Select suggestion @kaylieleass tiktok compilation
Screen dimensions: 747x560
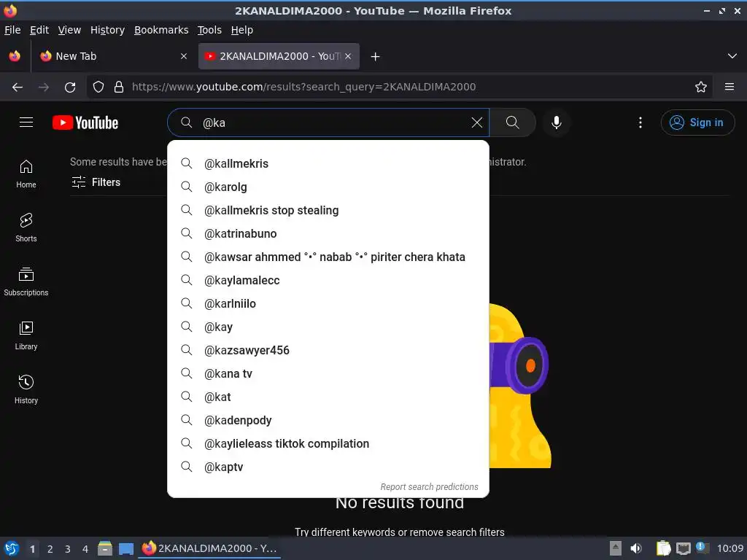click(328, 443)
